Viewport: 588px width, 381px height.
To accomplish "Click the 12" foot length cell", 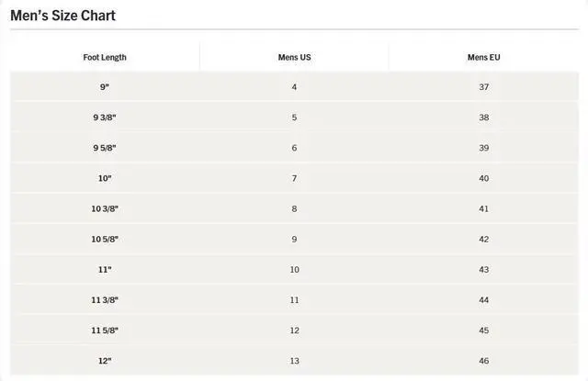I will [x=105, y=361].
